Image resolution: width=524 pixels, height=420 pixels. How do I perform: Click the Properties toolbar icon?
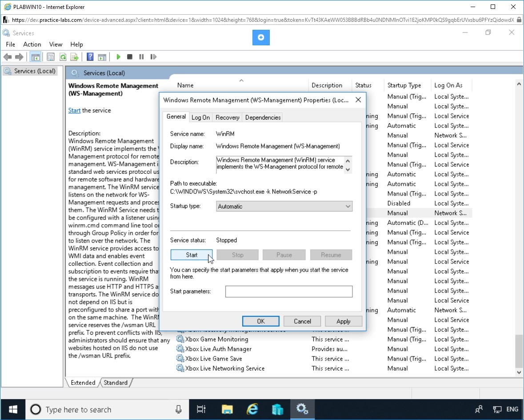tap(51, 57)
